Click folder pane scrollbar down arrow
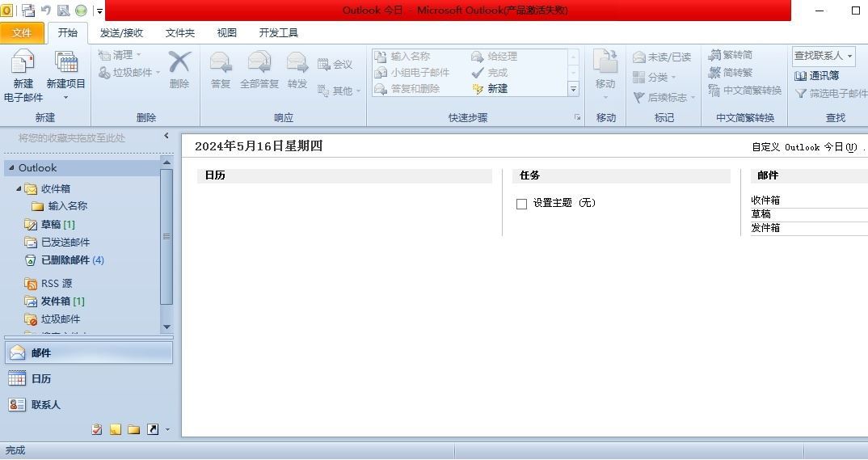This screenshot has width=868, height=460. [x=166, y=327]
